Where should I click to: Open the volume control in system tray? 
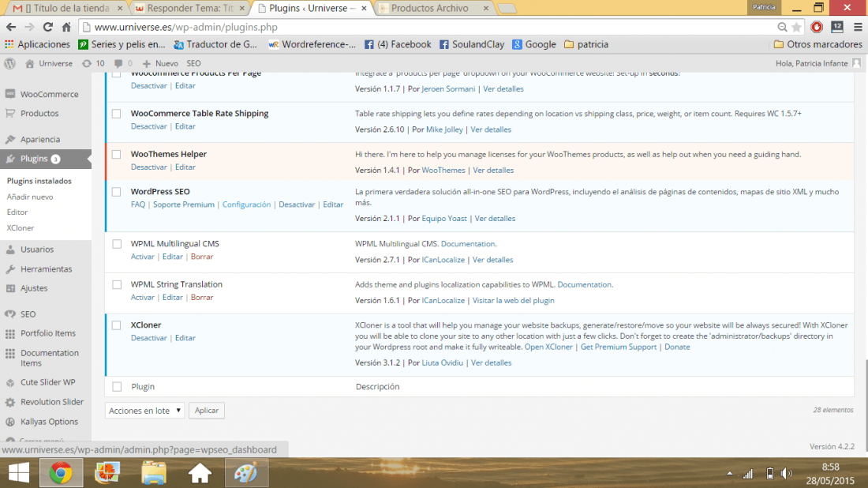pos(786,474)
